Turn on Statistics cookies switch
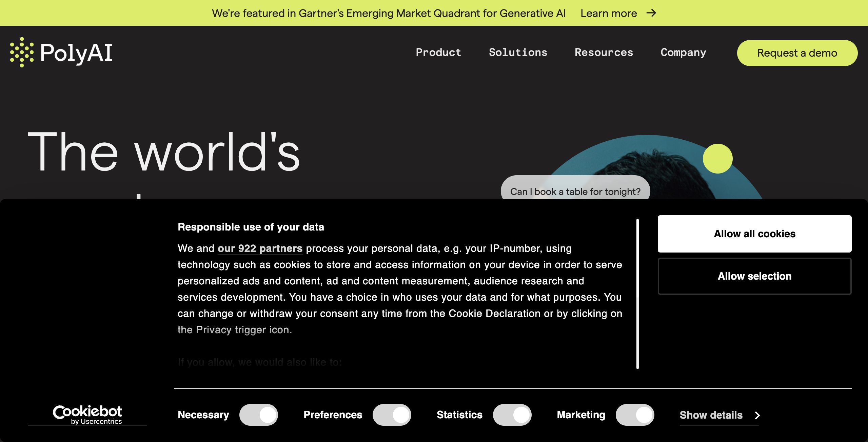This screenshot has width=868, height=442. click(x=512, y=415)
